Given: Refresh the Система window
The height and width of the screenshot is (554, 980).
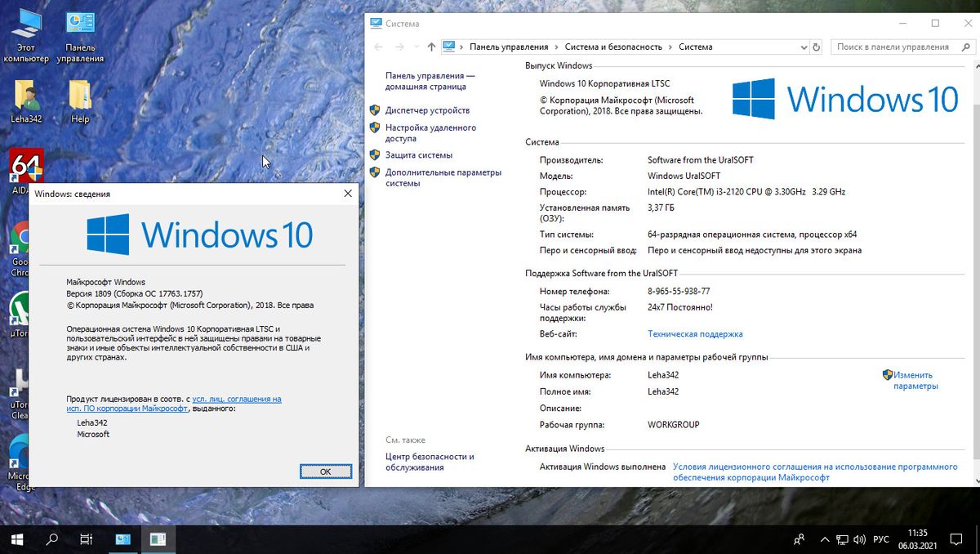Looking at the screenshot, I should (x=816, y=47).
